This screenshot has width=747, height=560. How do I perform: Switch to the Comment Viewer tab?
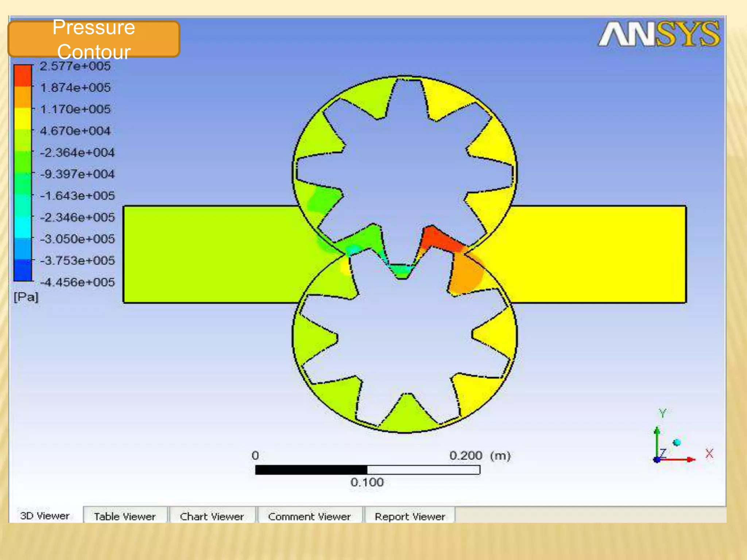click(x=309, y=516)
